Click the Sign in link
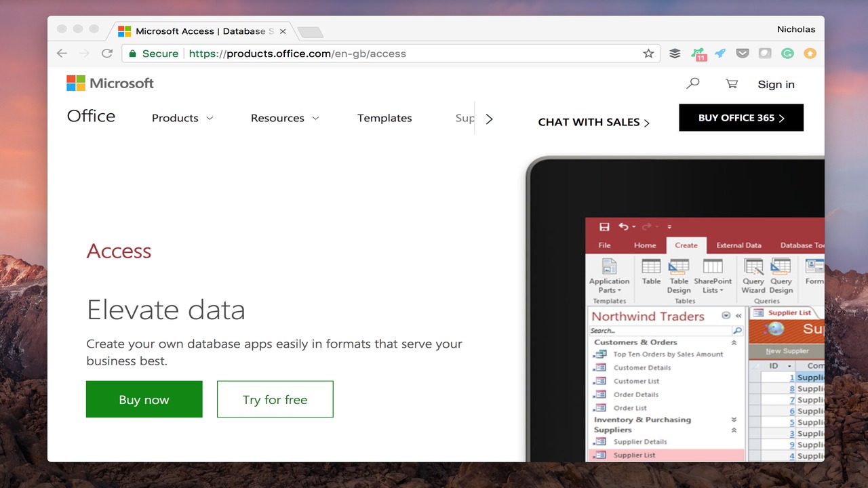This screenshot has height=488, width=868. [776, 84]
